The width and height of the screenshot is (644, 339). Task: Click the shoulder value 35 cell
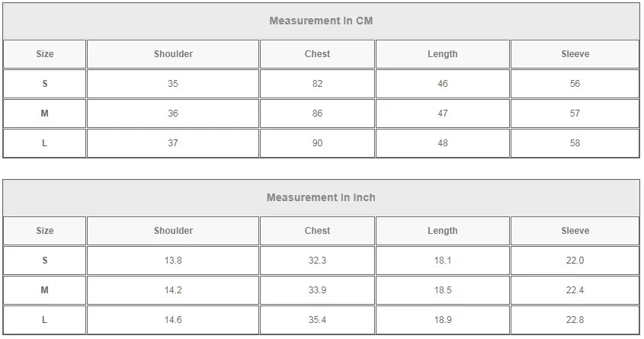[x=173, y=84]
